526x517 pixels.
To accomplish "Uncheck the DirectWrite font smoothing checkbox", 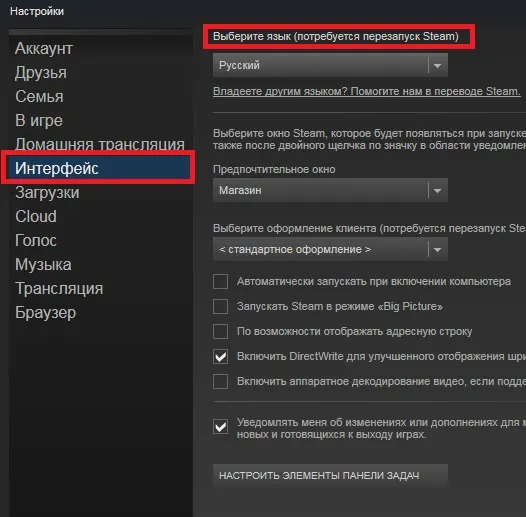I will [x=220, y=357].
